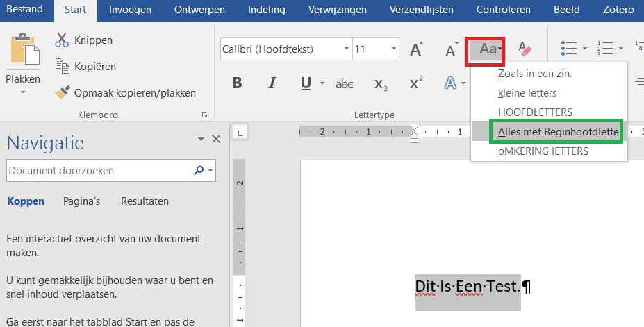Select the Pagina's tab in Navigatie

tap(82, 201)
